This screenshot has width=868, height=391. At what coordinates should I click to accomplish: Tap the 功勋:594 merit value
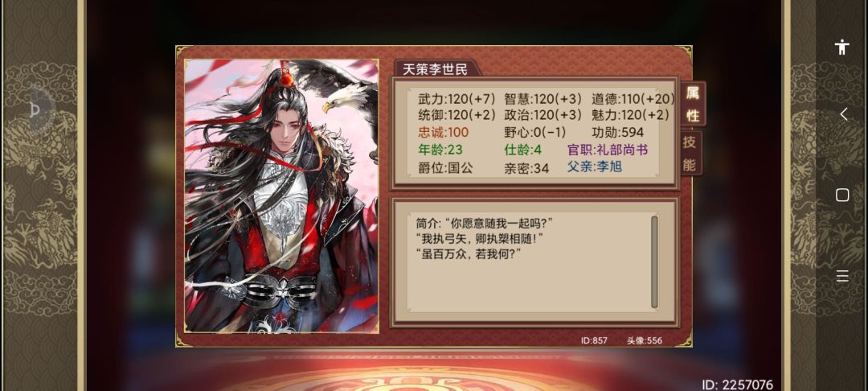pos(617,133)
